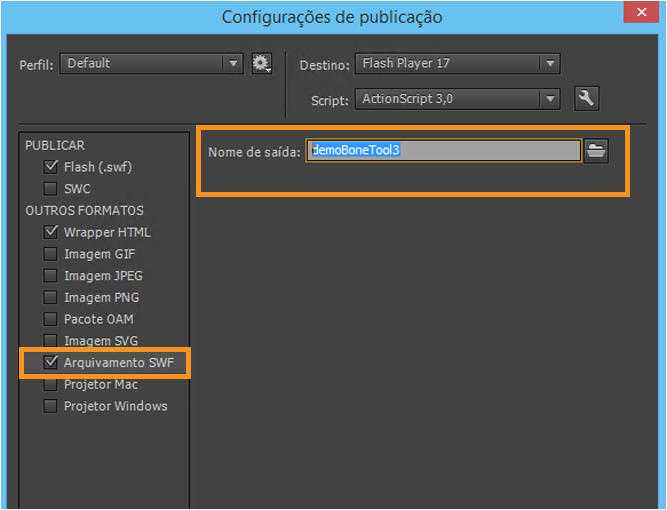Viewport: 667px width, 510px height.
Task: Click the browse folder icon for output file
Action: [596, 151]
